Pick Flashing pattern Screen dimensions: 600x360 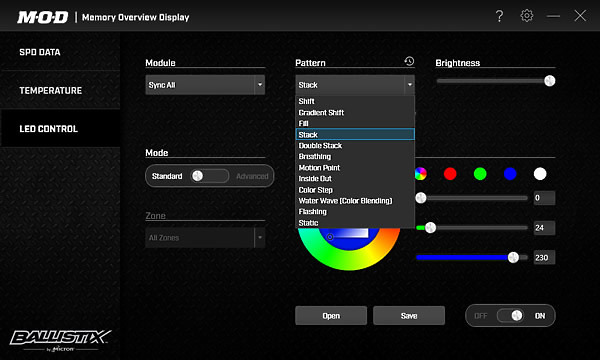click(x=355, y=212)
